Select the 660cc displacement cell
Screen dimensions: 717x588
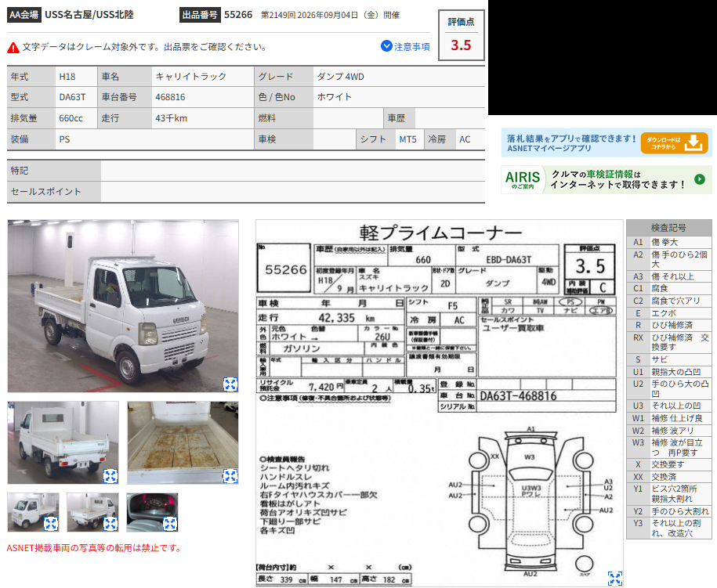(76, 118)
